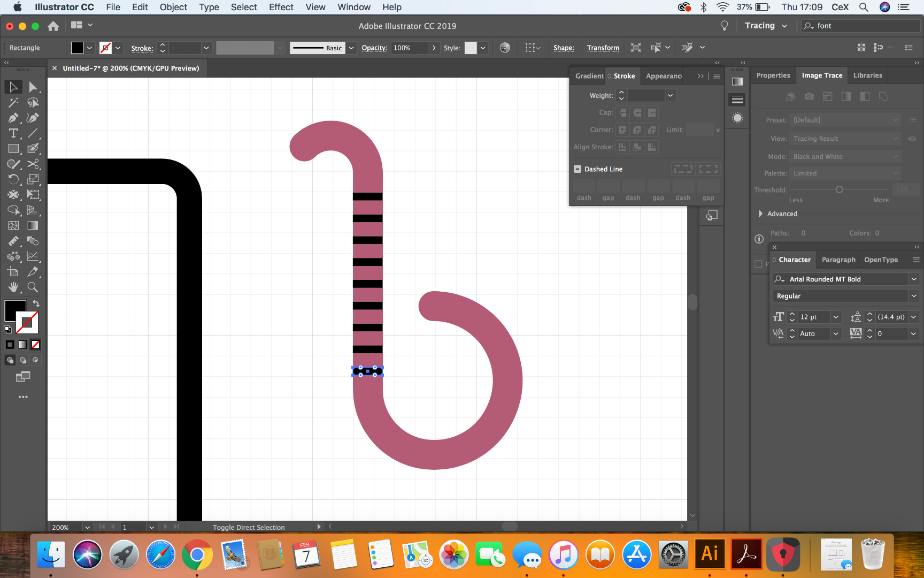Open the Effect menu
Image resolution: width=924 pixels, height=578 pixels.
tap(281, 7)
